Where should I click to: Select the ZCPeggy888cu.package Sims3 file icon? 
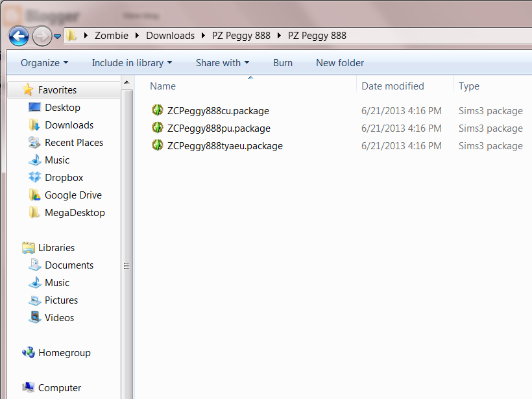158,110
